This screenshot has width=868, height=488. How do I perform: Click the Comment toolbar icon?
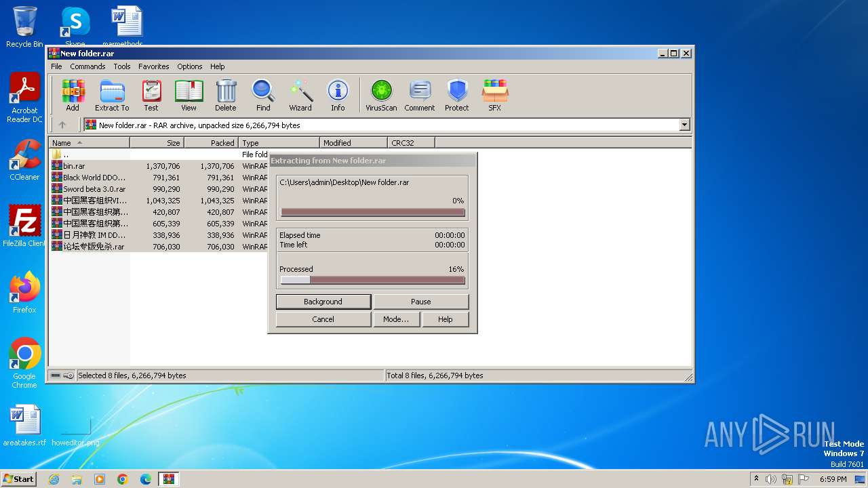coord(420,95)
